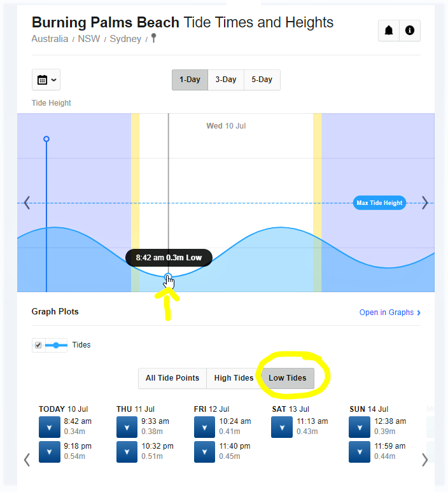Screen dimensions: 448x492
Task: Show later days in tide table
Action: [x=425, y=460]
